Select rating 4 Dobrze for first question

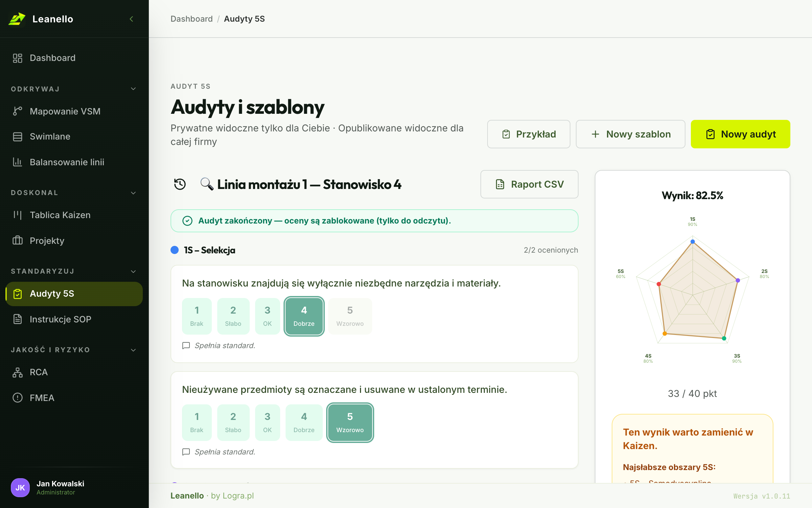[304, 316]
